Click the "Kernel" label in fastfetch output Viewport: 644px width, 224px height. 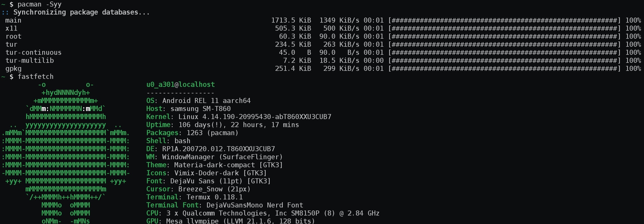click(158, 117)
